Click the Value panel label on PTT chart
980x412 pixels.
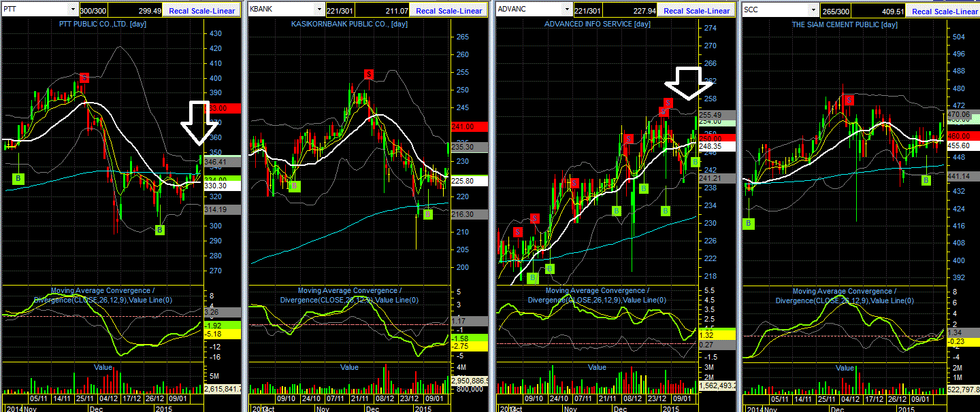click(103, 367)
